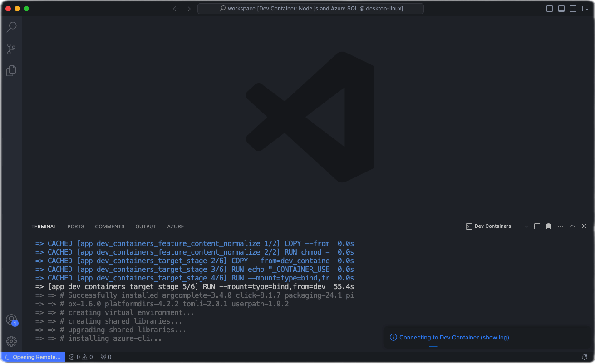
Task: Open Search in the activity bar
Action: [11, 27]
